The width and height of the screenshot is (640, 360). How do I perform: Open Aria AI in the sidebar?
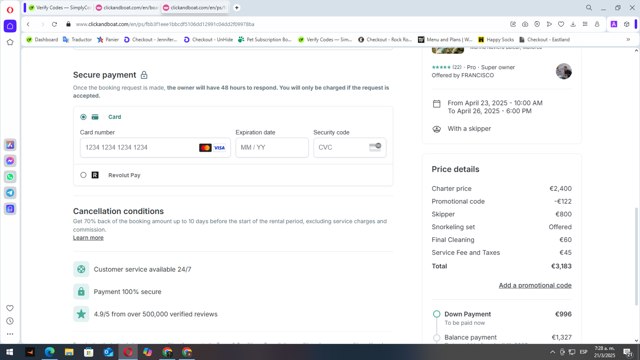pos(10,145)
